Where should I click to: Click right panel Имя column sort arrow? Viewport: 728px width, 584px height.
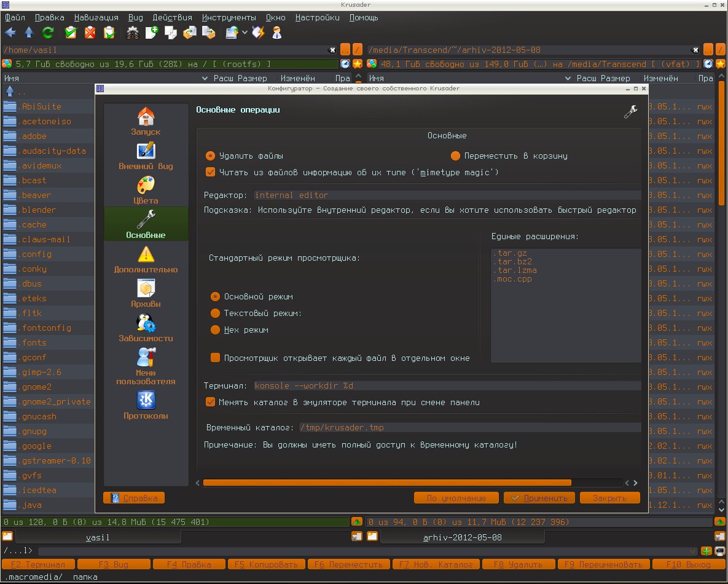[x=568, y=79]
